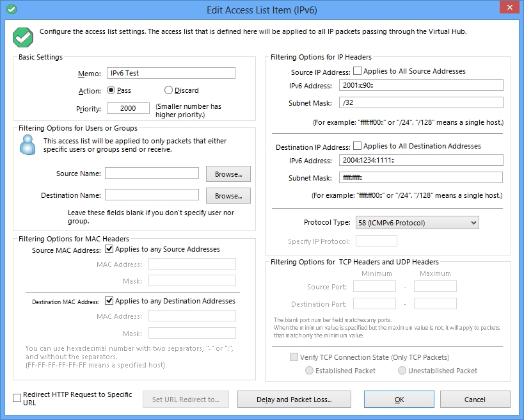The height and width of the screenshot is (420, 524).
Task: Click the large green checkmark shield icon
Action: pyautogui.click(x=23, y=37)
